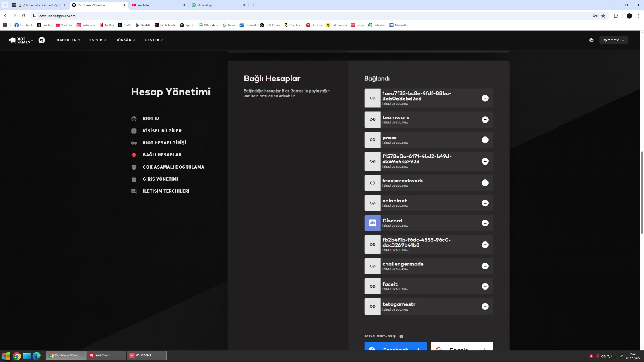Screen dimensions: 644x362
Task: Open the Netflix bookmark
Action: (107, 25)
